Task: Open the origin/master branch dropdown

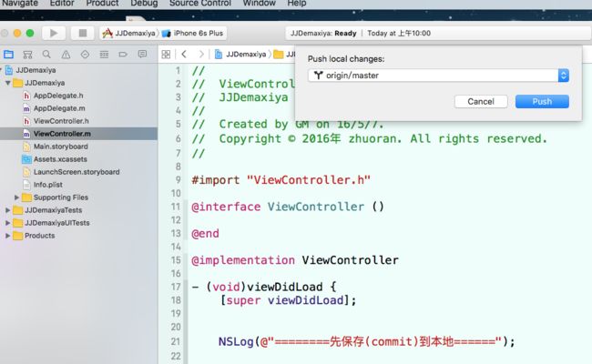Action: click(438, 76)
